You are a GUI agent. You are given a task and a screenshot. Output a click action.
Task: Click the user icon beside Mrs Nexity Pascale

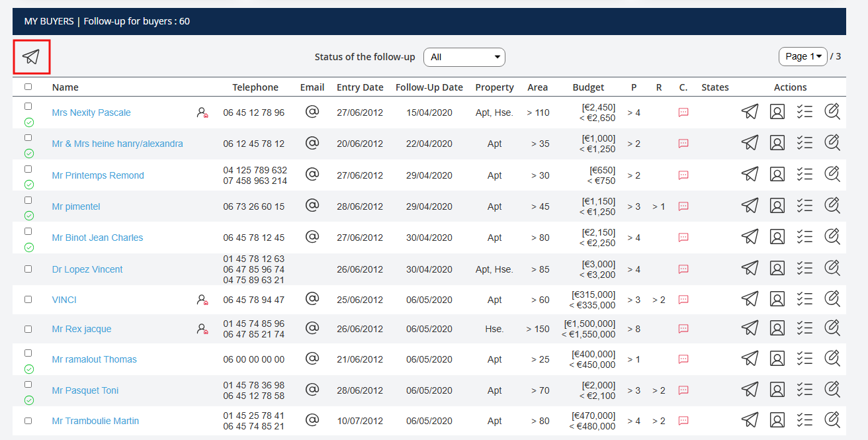(x=202, y=112)
